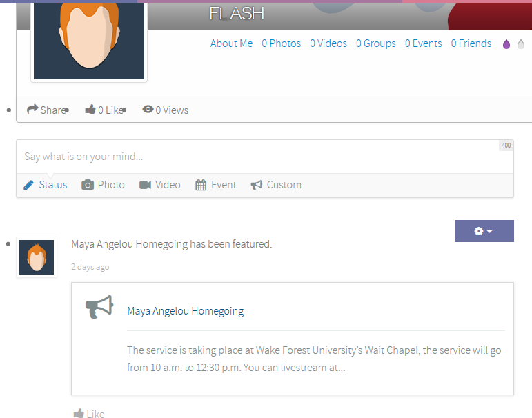Click the thumbs-up icon beside 0 Like
Image resolution: width=532 pixels, height=418 pixels.
90,109
